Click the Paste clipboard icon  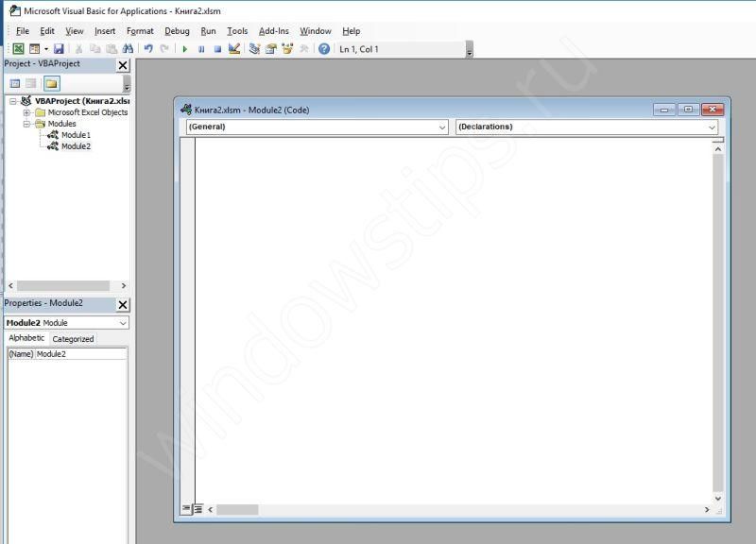(x=112, y=49)
